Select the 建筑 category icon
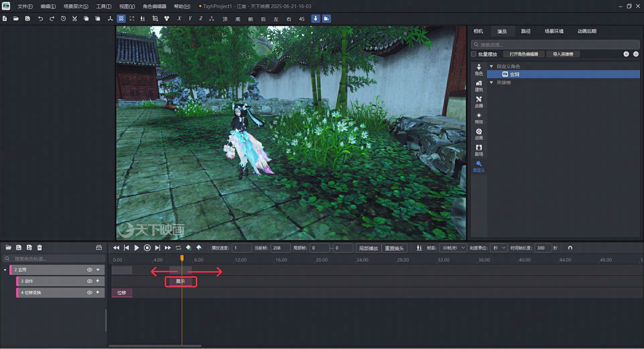The image size is (644, 349). [x=479, y=86]
